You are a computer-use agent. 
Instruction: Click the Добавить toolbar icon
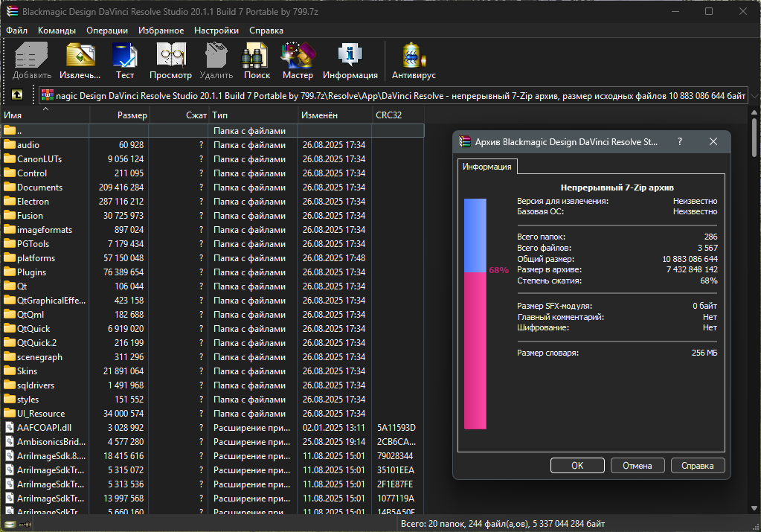pos(31,54)
